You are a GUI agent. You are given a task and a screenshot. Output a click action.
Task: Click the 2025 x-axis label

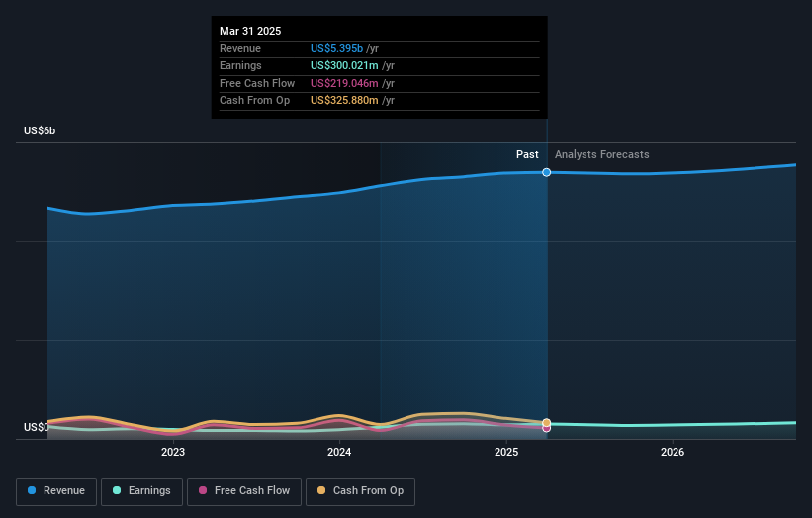point(506,453)
